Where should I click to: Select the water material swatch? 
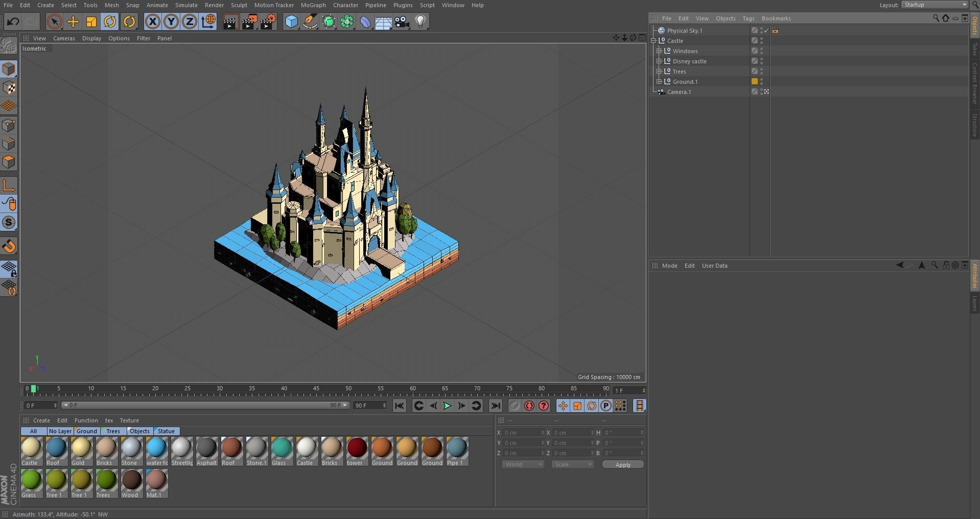157,451
